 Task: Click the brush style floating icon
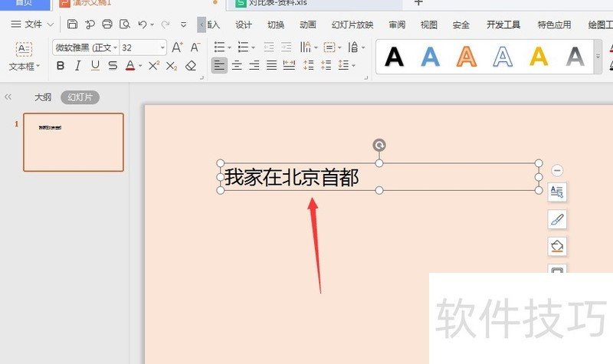(x=557, y=219)
